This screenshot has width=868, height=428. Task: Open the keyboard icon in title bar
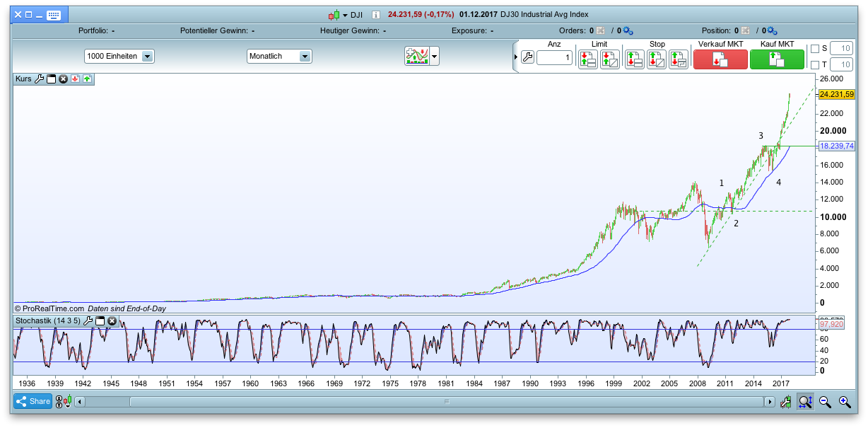[x=54, y=15]
